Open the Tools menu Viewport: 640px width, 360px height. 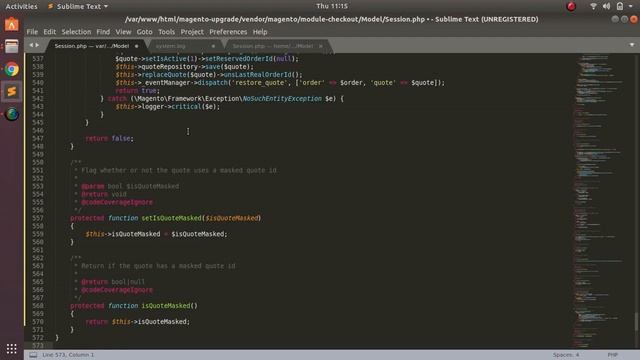pyautogui.click(x=166, y=32)
